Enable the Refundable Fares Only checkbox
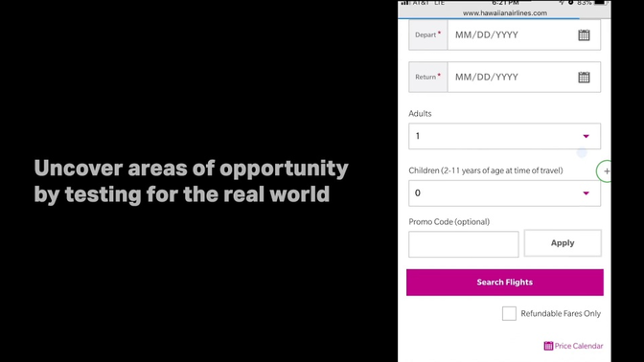 [509, 313]
